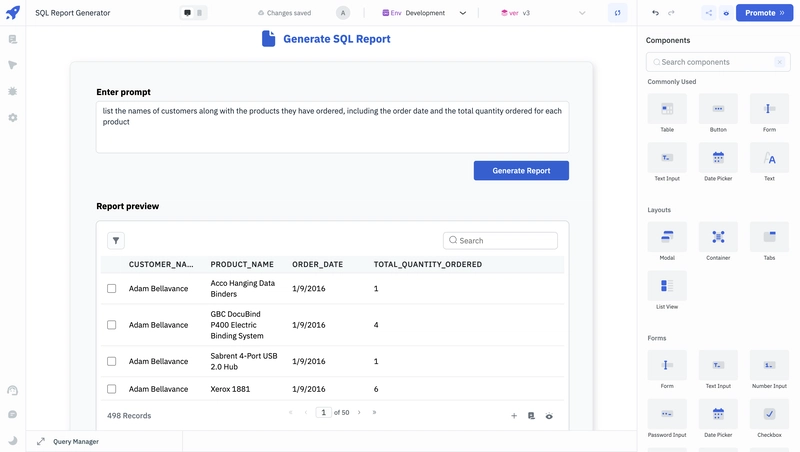
Task: Click the Generate Report button
Action: pos(521,171)
